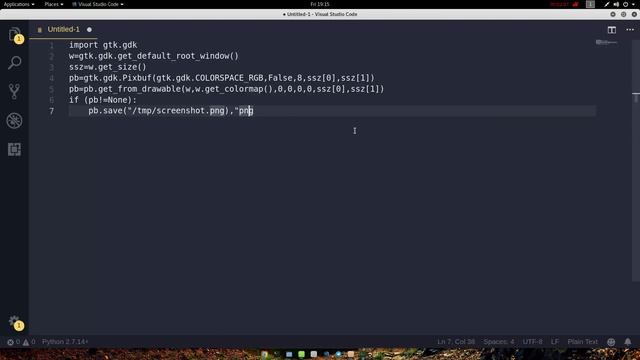Click the power icon in the top panel
The height and width of the screenshot is (360, 640).
point(625,4)
